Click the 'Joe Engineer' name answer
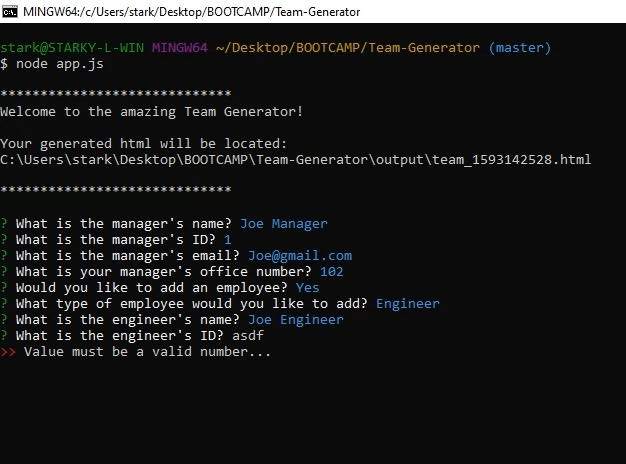 pos(296,320)
